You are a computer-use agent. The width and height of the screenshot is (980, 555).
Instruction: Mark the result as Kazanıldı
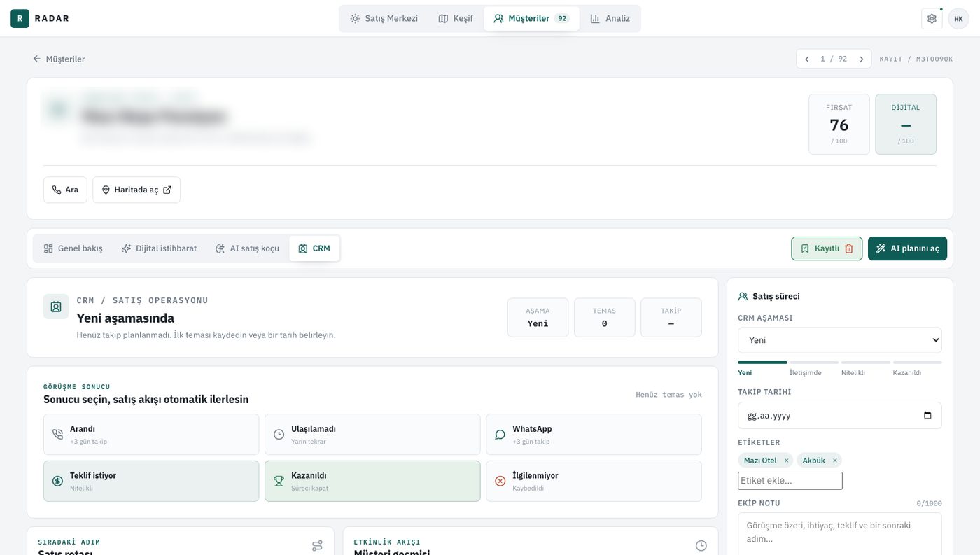tap(372, 481)
